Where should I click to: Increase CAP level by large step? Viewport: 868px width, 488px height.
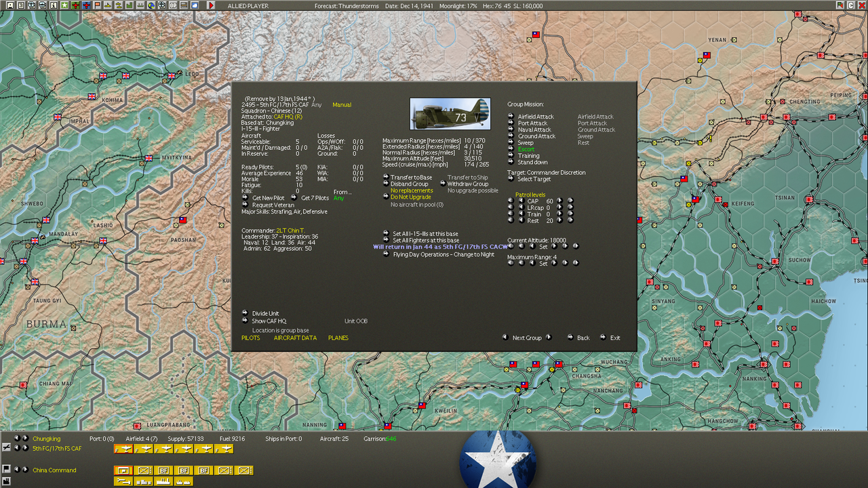[570, 201]
